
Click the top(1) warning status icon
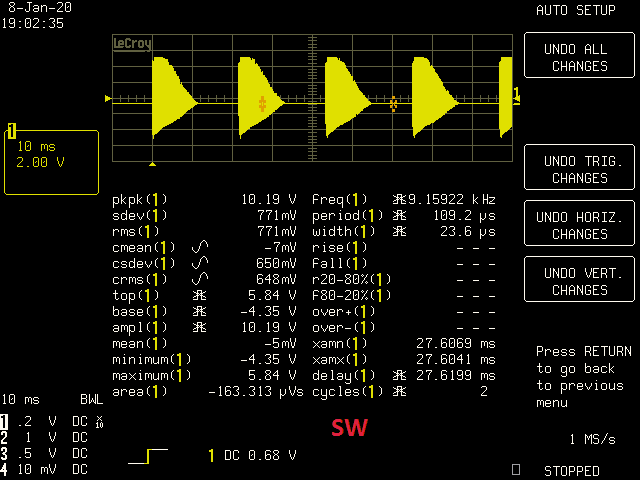click(x=199, y=295)
